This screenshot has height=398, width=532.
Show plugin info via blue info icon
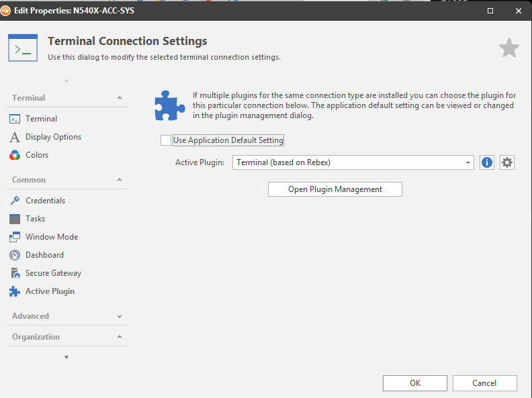[x=487, y=162]
